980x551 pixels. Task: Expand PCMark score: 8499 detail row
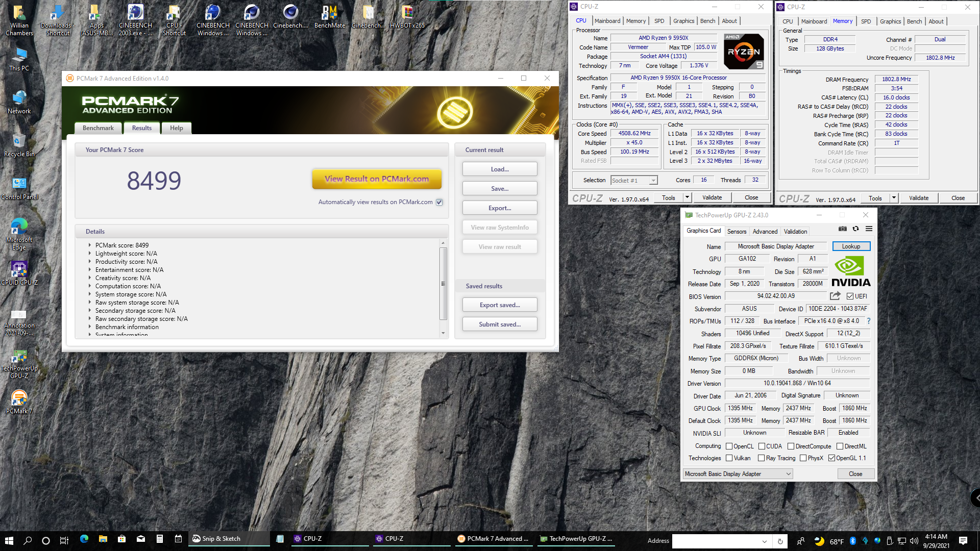pos(90,245)
